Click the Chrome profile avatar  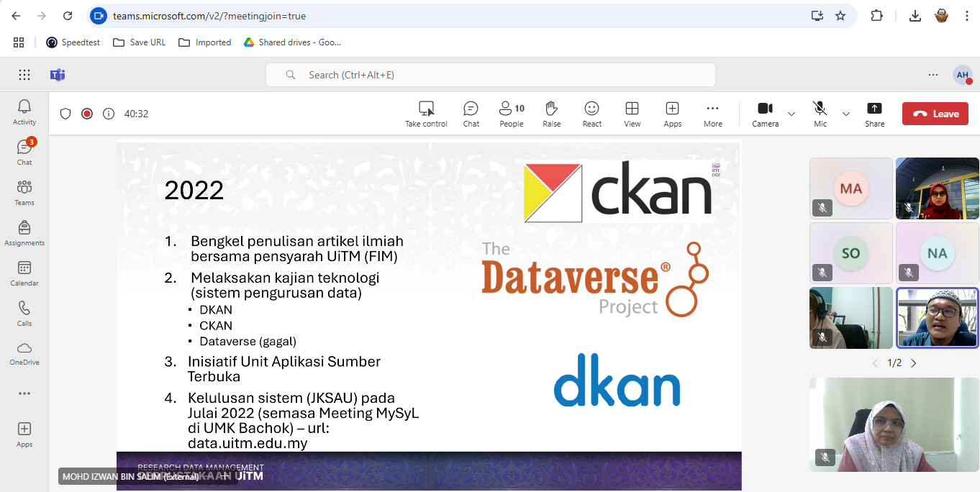[941, 16]
